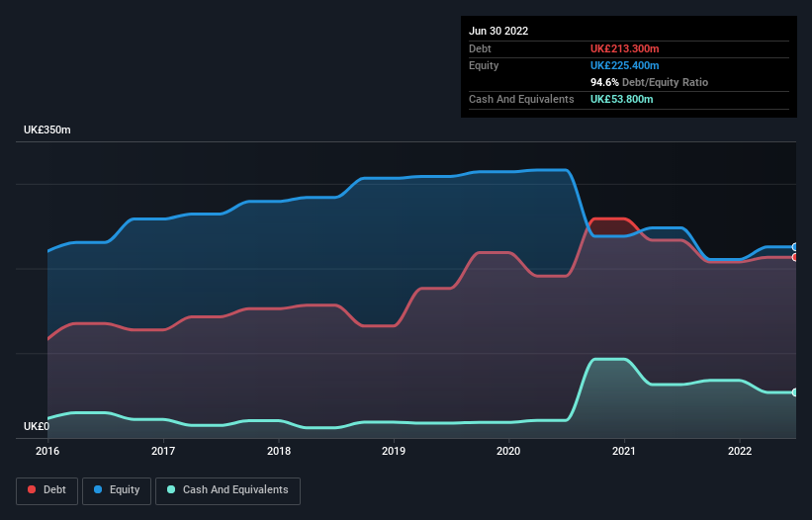
Task: Select the 2021 x-axis label
Action: (624, 451)
